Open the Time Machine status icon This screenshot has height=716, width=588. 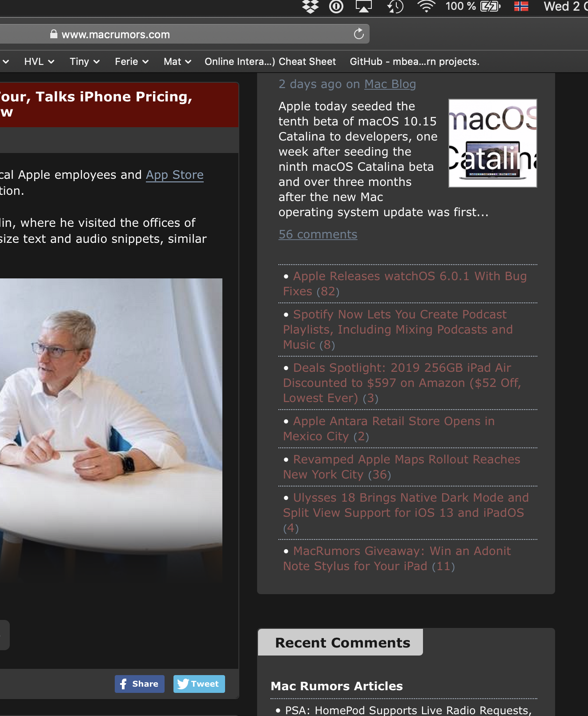395,7
